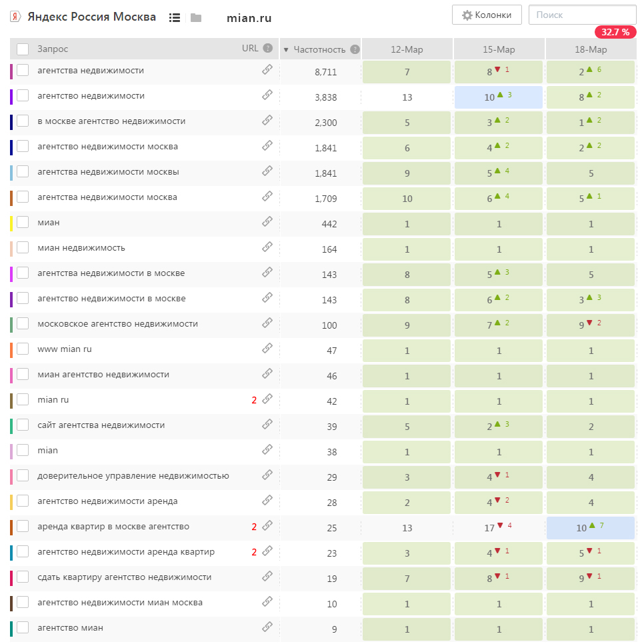
Task: Tick checkbox for миан недвижимость
Action: click(x=23, y=247)
